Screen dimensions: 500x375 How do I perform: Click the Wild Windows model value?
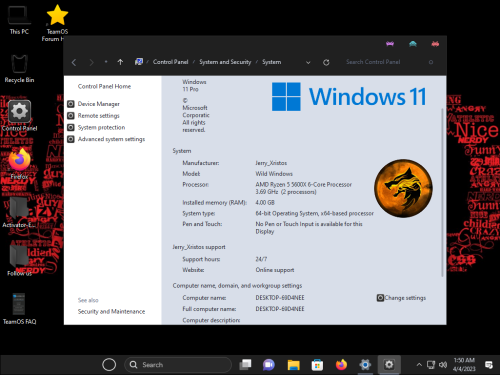pyautogui.click(x=274, y=174)
